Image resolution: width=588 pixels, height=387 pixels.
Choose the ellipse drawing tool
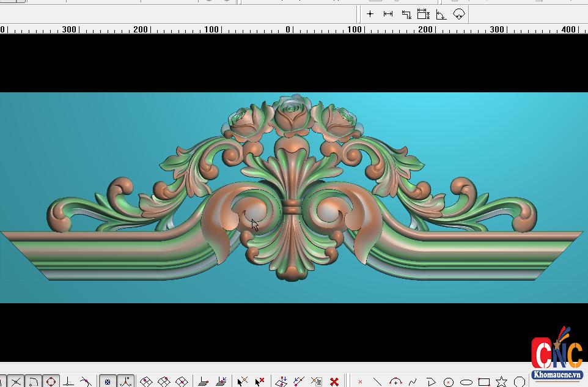(466, 382)
